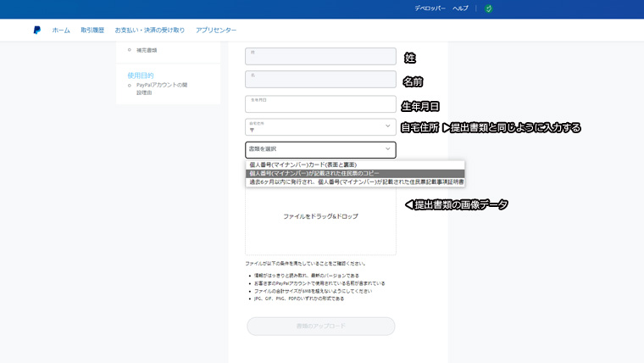This screenshot has width=644, height=363.
Task: Click the ファイルをドラッグ&ドロップ upload area
Action: click(x=320, y=217)
